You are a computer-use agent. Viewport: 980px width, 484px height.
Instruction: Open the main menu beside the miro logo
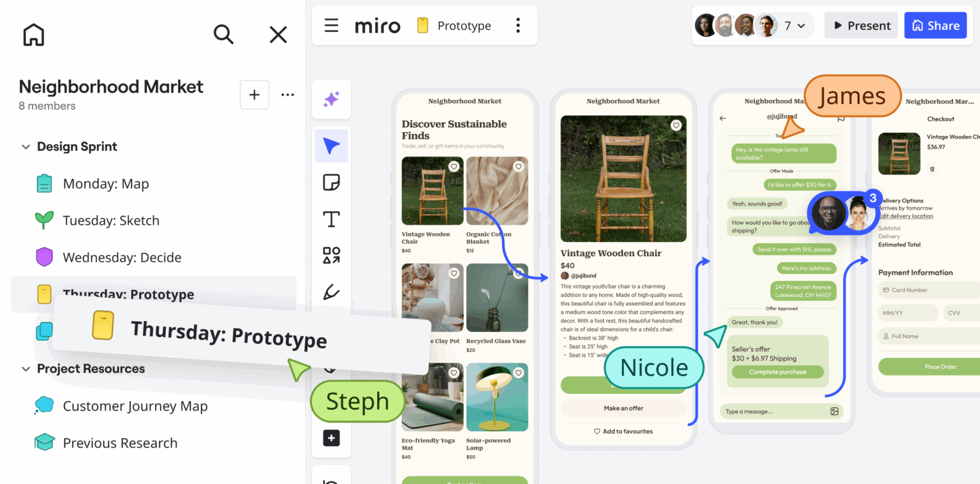coord(331,26)
